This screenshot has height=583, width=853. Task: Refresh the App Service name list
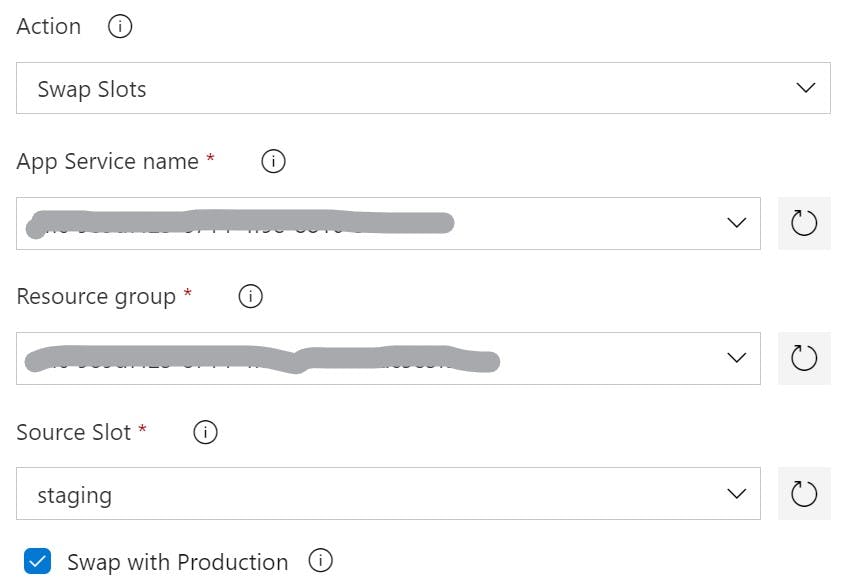(x=804, y=223)
